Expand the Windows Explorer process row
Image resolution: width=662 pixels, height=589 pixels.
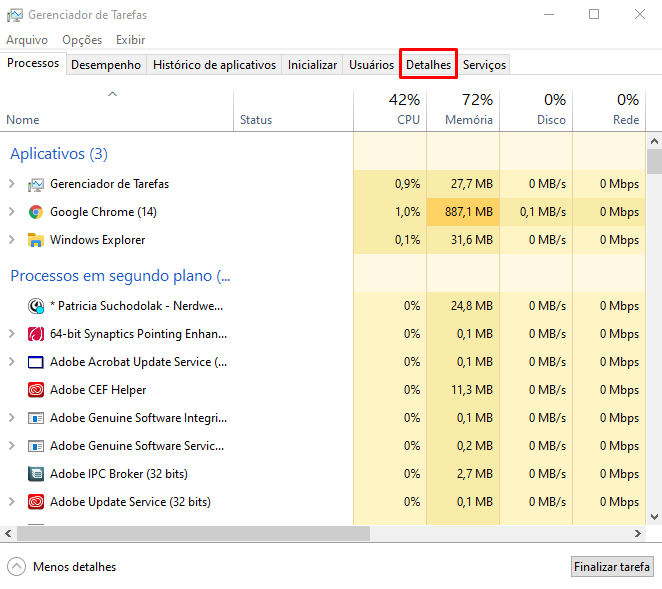tap(12, 240)
